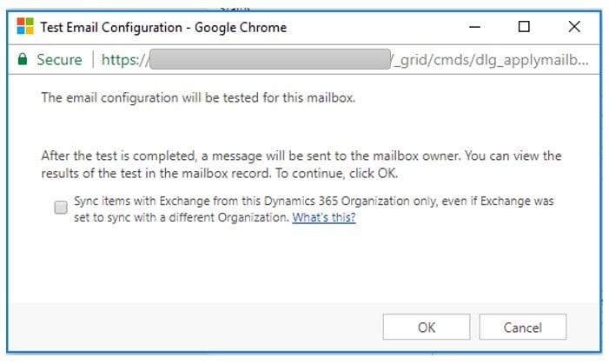Enable the Sync items with Exchange checkbox
This screenshot has width=609, height=364.
61,208
